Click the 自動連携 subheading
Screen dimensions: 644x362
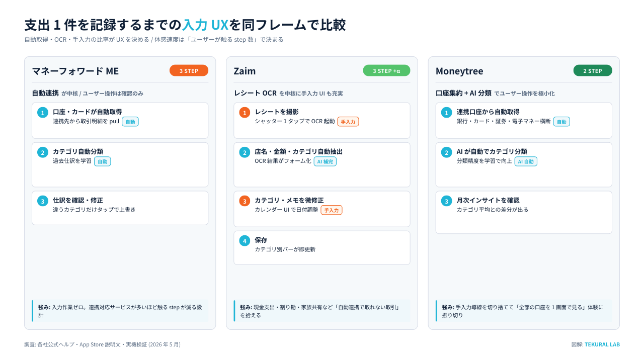coord(45,93)
